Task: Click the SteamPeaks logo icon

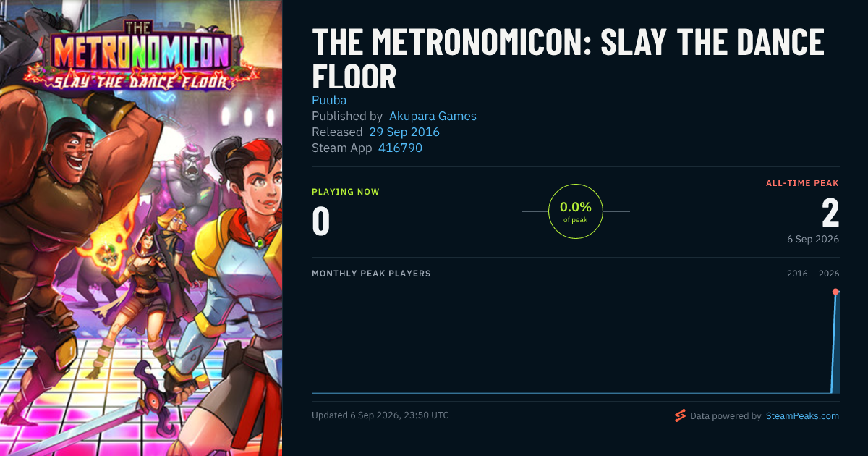Action: tap(680, 415)
